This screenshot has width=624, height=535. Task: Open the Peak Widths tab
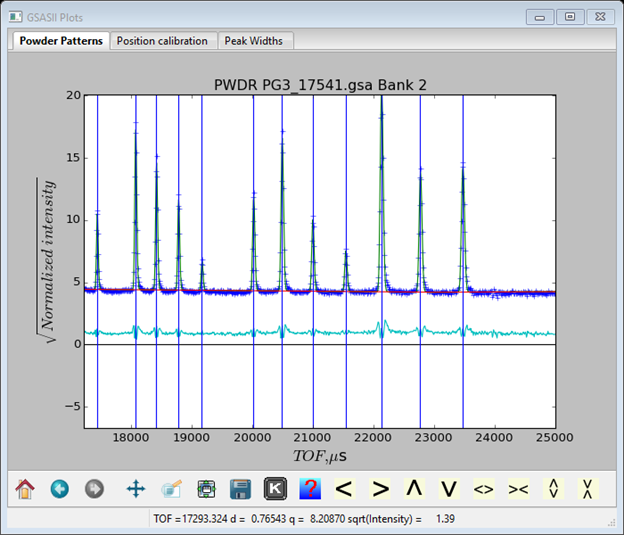click(253, 41)
